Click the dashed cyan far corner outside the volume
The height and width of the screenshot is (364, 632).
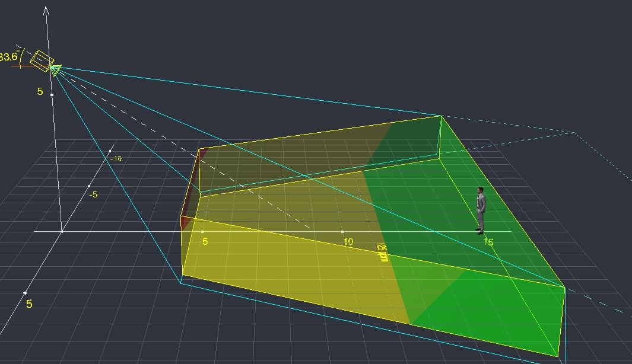573,132
